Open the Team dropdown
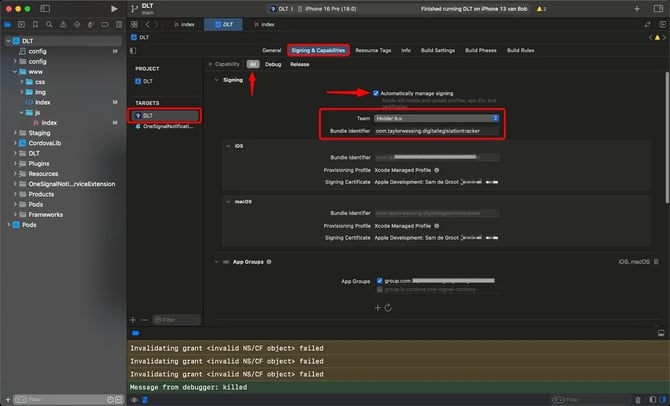This screenshot has width=670, height=406. tap(436, 118)
